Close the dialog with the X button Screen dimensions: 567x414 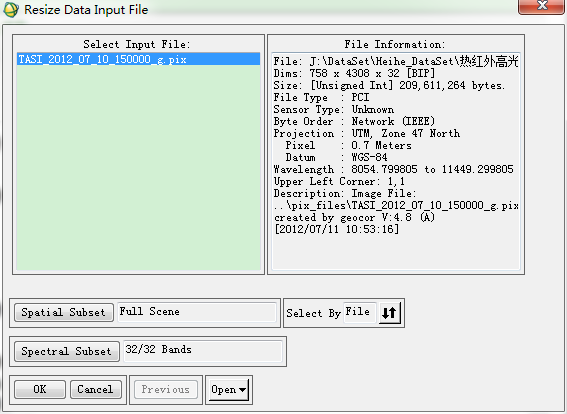tap(541, 6)
